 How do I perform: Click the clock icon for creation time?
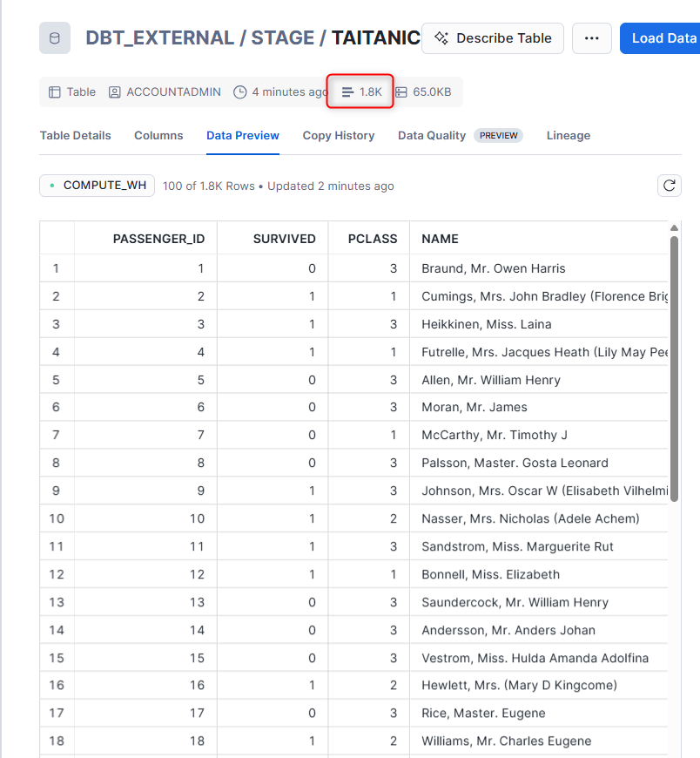pos(240,91)
